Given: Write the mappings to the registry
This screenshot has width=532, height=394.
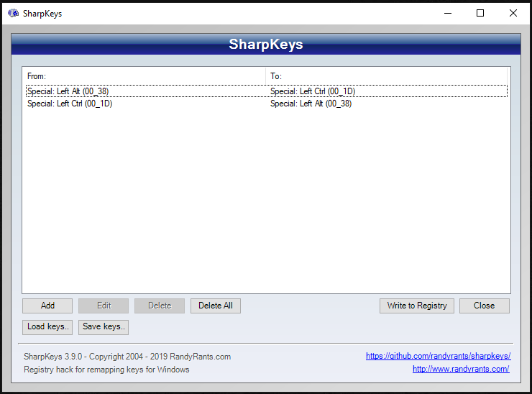Looking at the screenshot, I should tap(417, 306).
